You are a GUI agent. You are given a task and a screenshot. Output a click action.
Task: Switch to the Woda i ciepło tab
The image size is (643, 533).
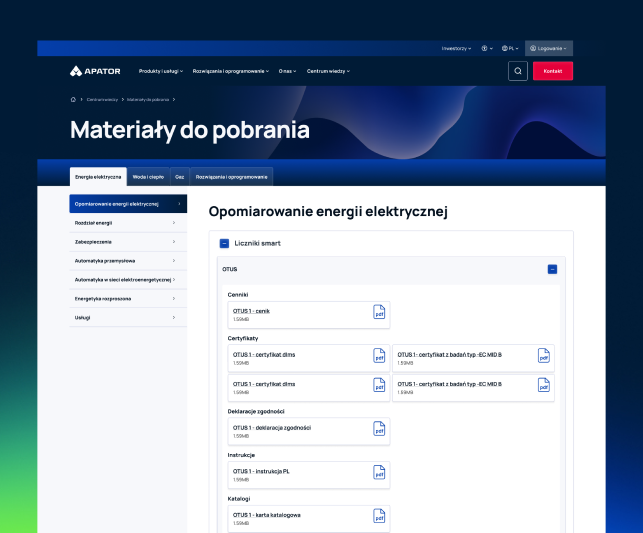click(x=148, y=177)
